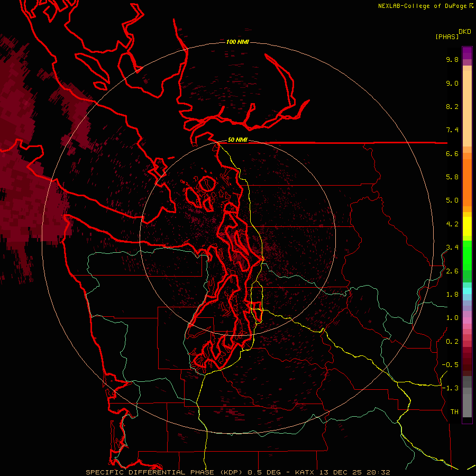The image size is (476, 476).
Task: Click the TH threshold label in legend
Action: tap(454, 412)
